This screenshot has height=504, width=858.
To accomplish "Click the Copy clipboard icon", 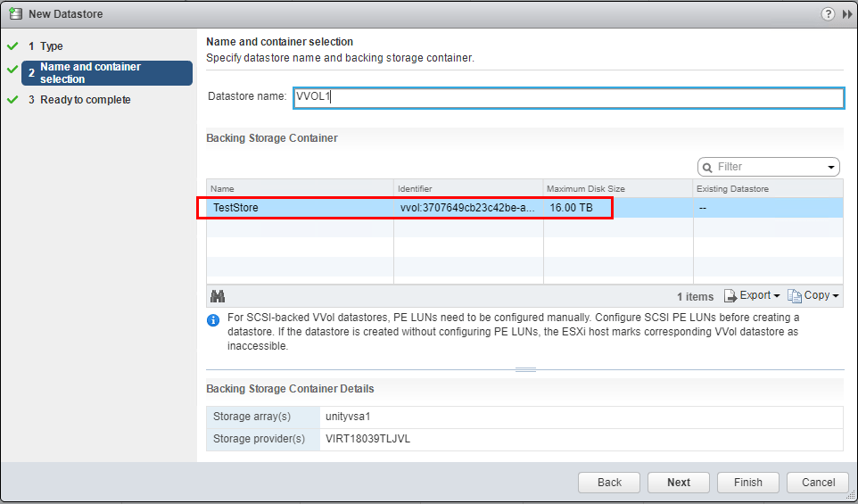I will 794,296.
